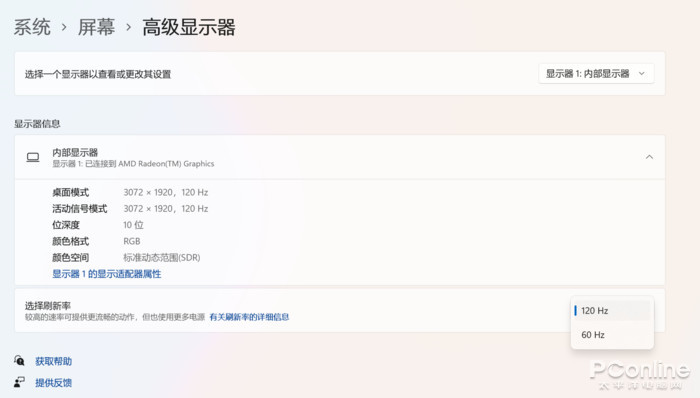Go back to 系统 in breadcrumb
Image resolution: width=700 pixels, height=398 pixels.
pos(32,27)
